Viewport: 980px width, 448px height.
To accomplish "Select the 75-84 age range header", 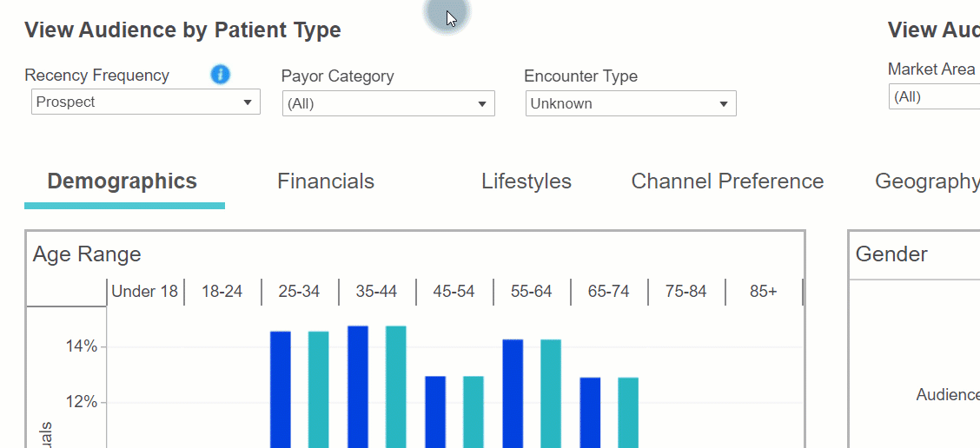I will tap(686, 292).
